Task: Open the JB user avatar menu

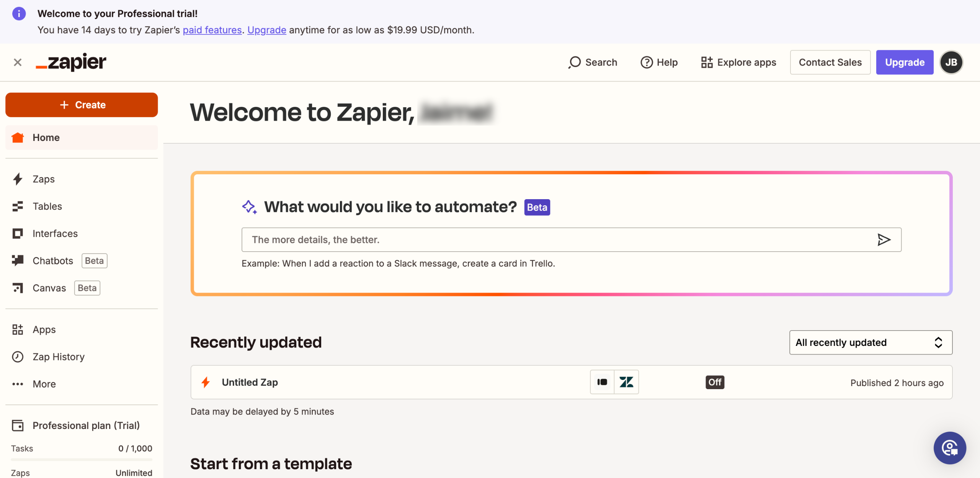Action: [951, 62]
